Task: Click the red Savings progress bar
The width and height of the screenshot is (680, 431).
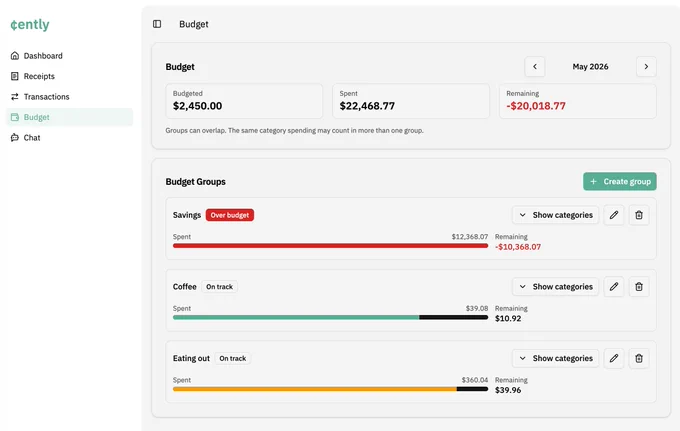Action: [x=330, y=246]
